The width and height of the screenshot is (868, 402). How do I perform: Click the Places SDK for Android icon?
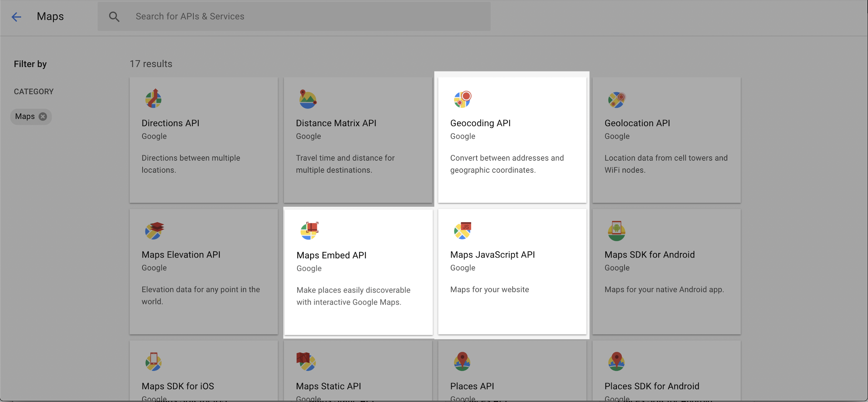coord(616,361)
